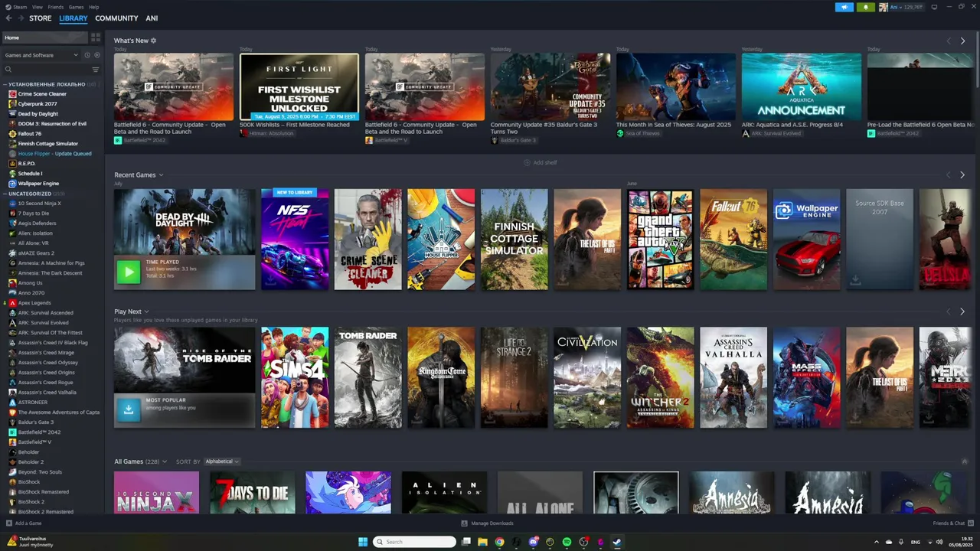Open 7 Days to Die tile
980x551 pixels.
[x=253, y=492]
